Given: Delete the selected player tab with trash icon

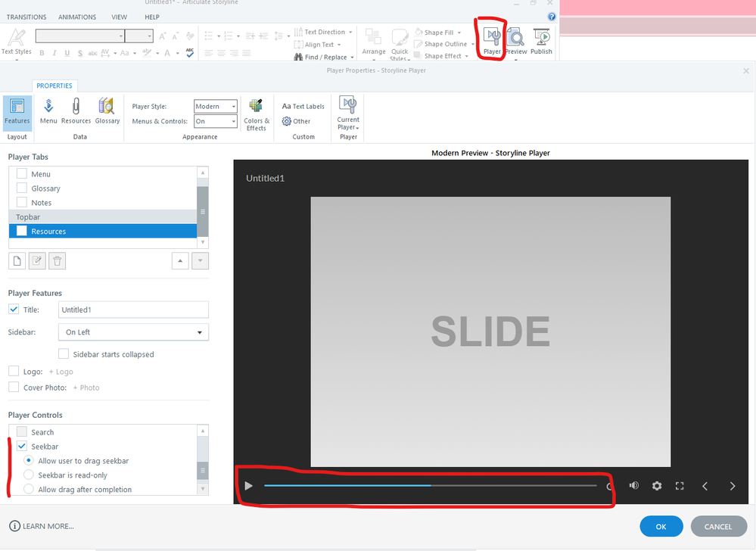Looking at the screenshot, I should pyautogui.click(x=58, y=261).
